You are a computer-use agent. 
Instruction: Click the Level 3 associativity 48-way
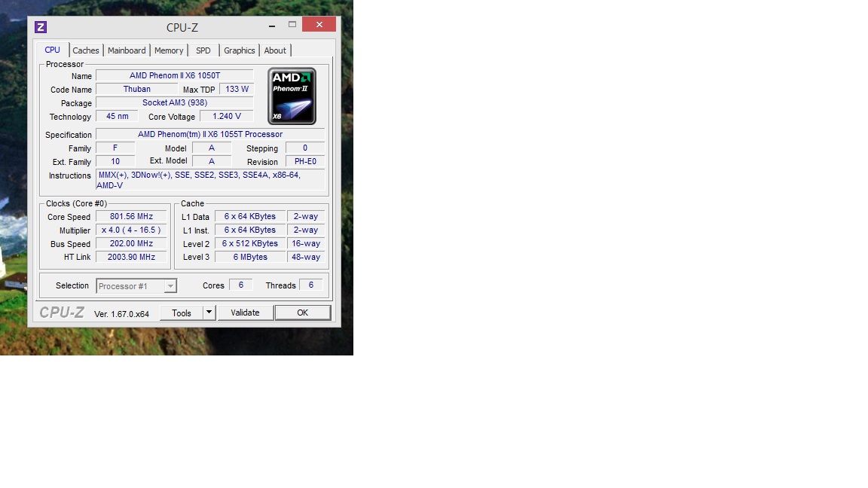click(x=306, y=257)
